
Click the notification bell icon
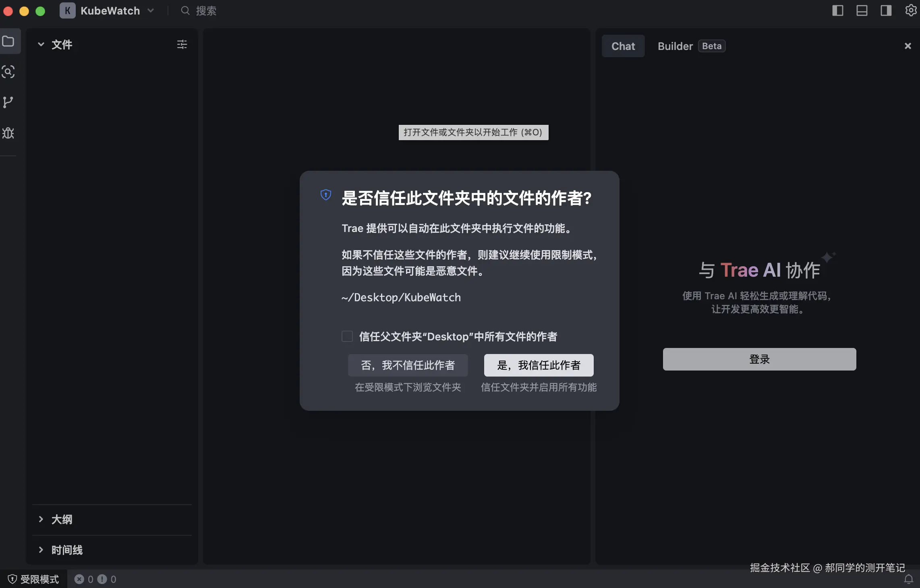909,579
